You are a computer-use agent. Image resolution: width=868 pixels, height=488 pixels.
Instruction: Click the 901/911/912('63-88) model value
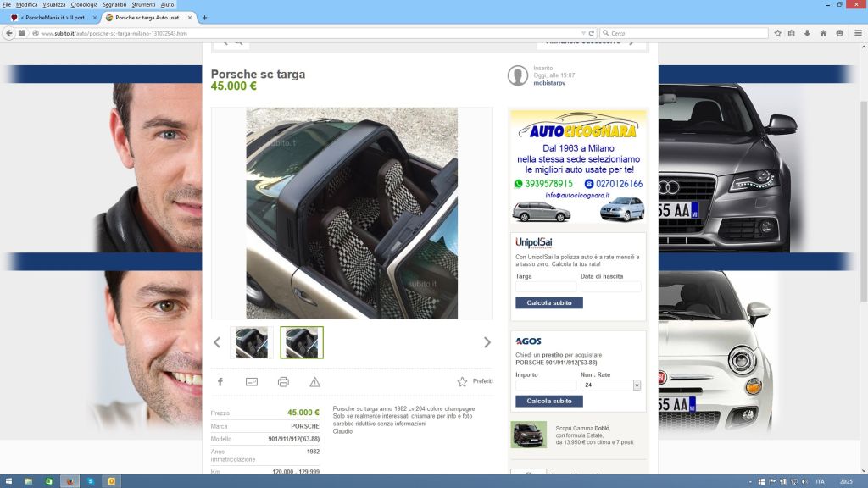coord(294,439)
